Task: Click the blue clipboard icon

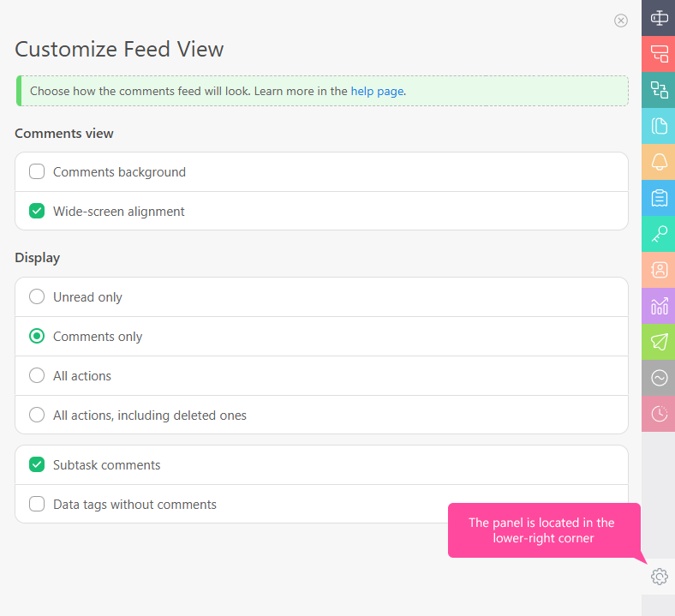Action: (659, 198)
